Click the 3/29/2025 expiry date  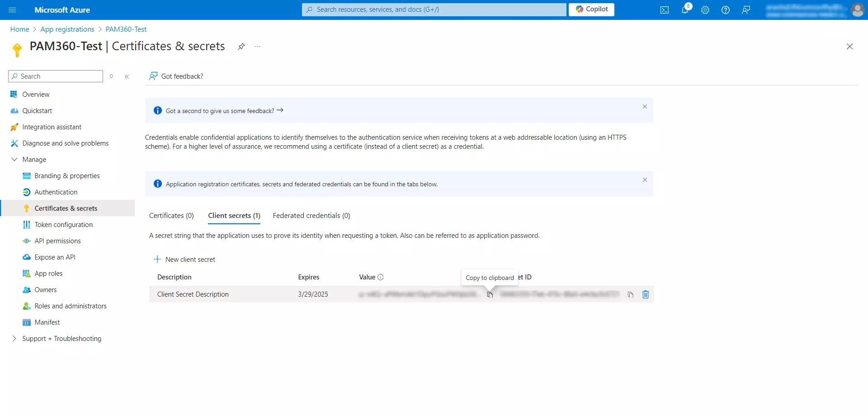(x=313, y=294)
